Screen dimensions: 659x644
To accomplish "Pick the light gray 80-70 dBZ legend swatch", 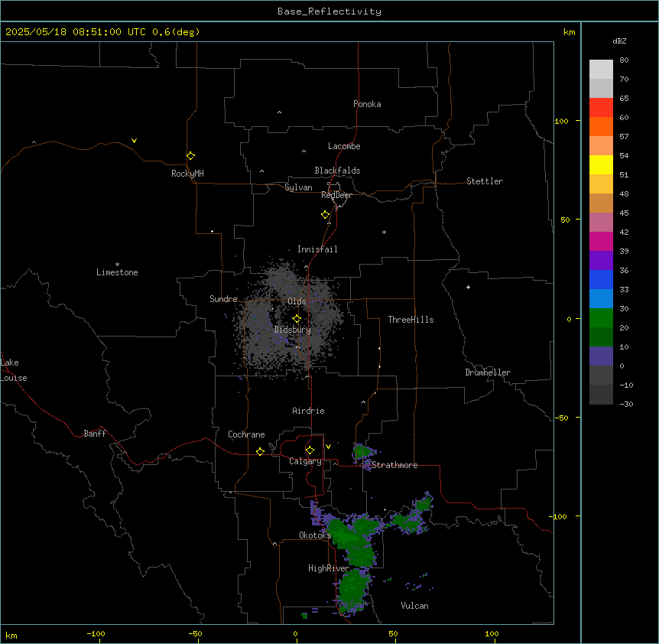I will coord(601,69).
